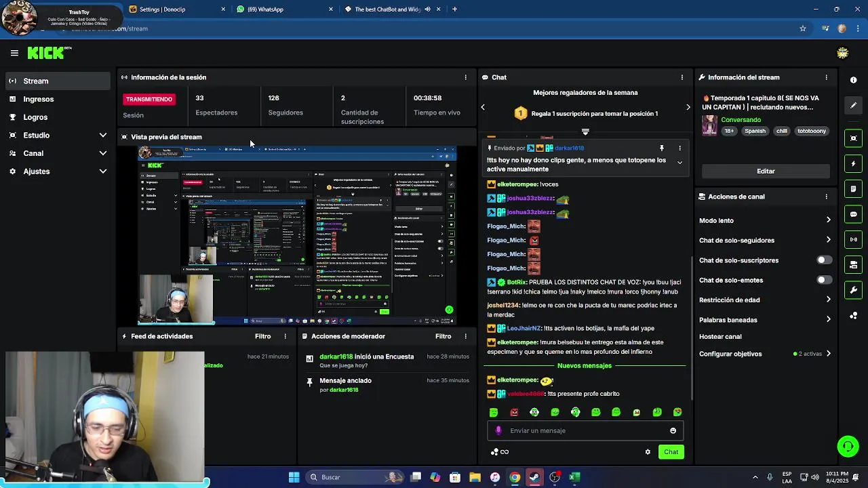Open Palabras baneadas settings
The width and height of the screenshot is (868, 488).
[765, 320]
